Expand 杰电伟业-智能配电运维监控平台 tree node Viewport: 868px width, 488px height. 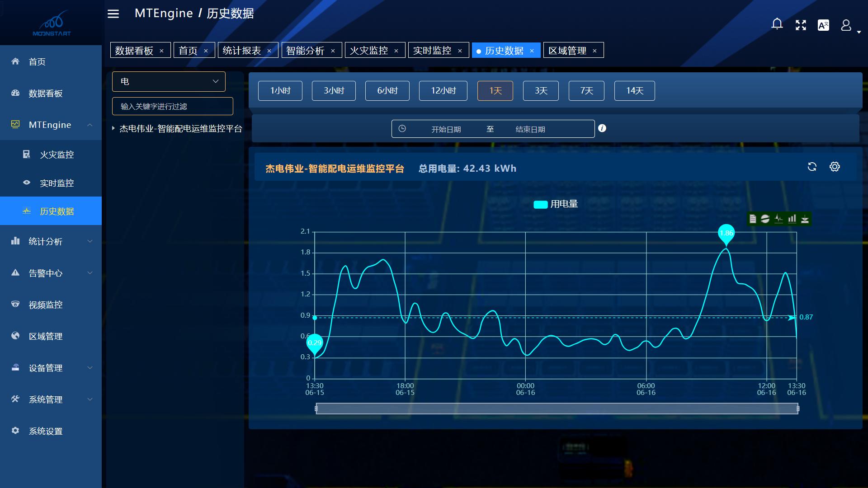click(113, 129)
